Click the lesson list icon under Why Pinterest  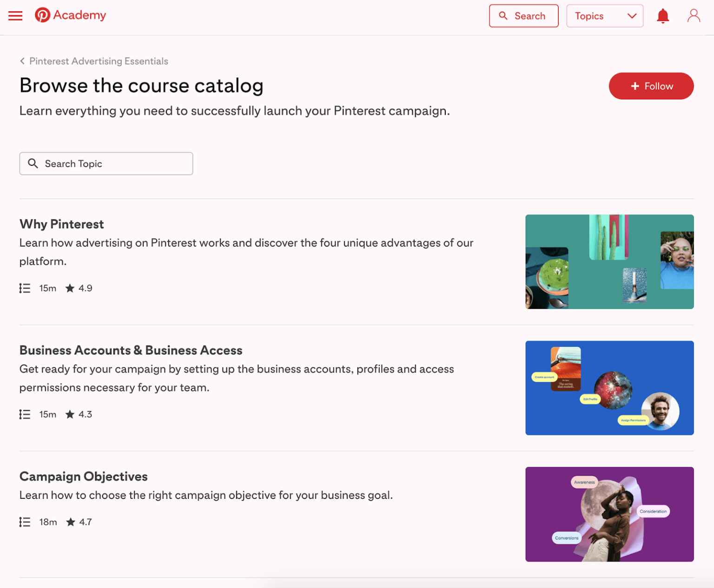click(x=25, y=288)
